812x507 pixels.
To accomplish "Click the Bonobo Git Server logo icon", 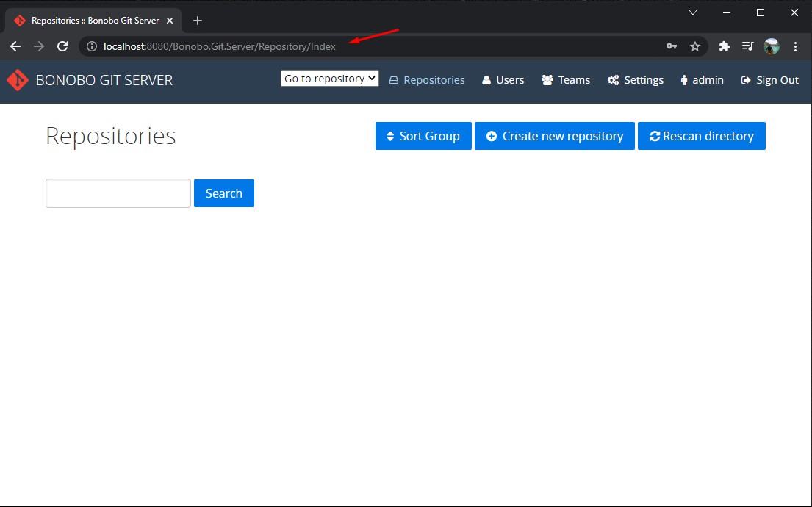I will tap(18, 80).
